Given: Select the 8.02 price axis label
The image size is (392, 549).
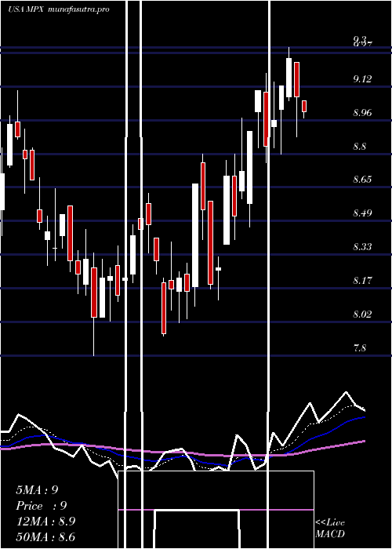Looking at the screenshot, I should click(x=362, y=314).
